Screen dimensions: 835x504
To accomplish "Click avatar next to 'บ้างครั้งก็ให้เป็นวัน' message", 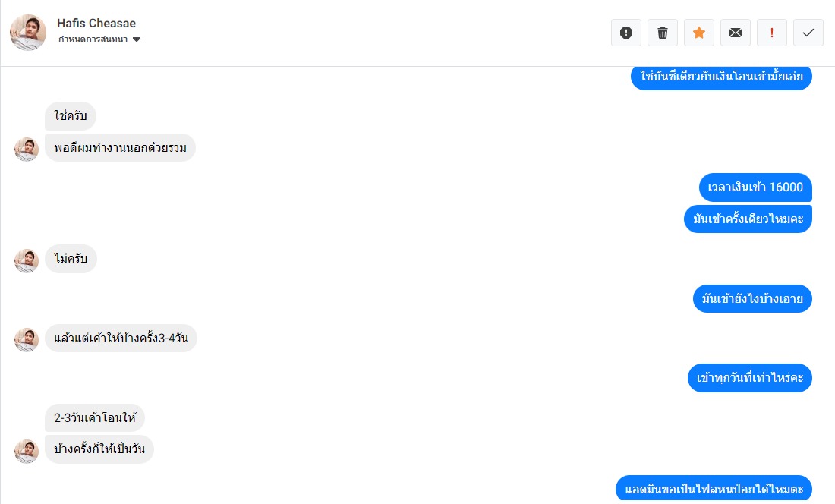I will [x=27, y=451].
